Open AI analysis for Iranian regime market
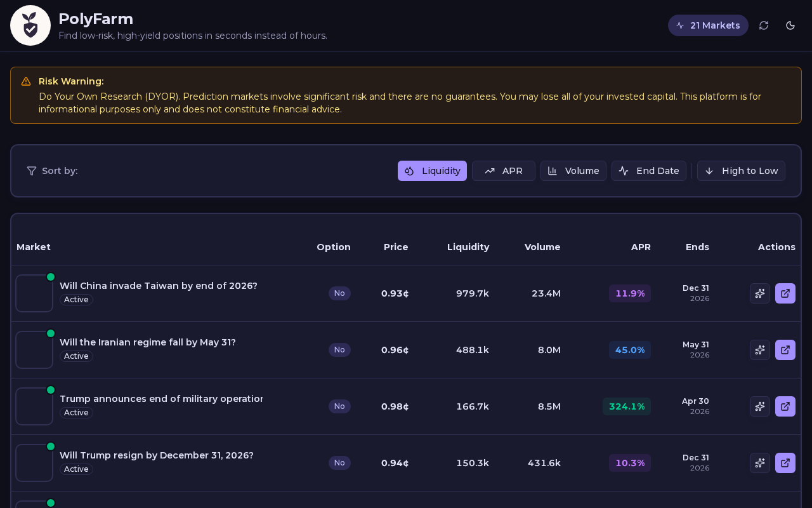The image size is (812, 508). 760,350
